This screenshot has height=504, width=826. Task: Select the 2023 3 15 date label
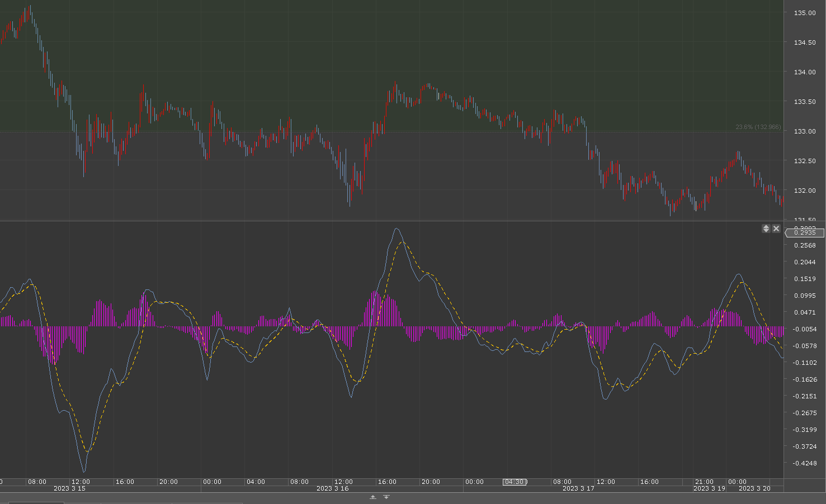click(x=69, y=488)
